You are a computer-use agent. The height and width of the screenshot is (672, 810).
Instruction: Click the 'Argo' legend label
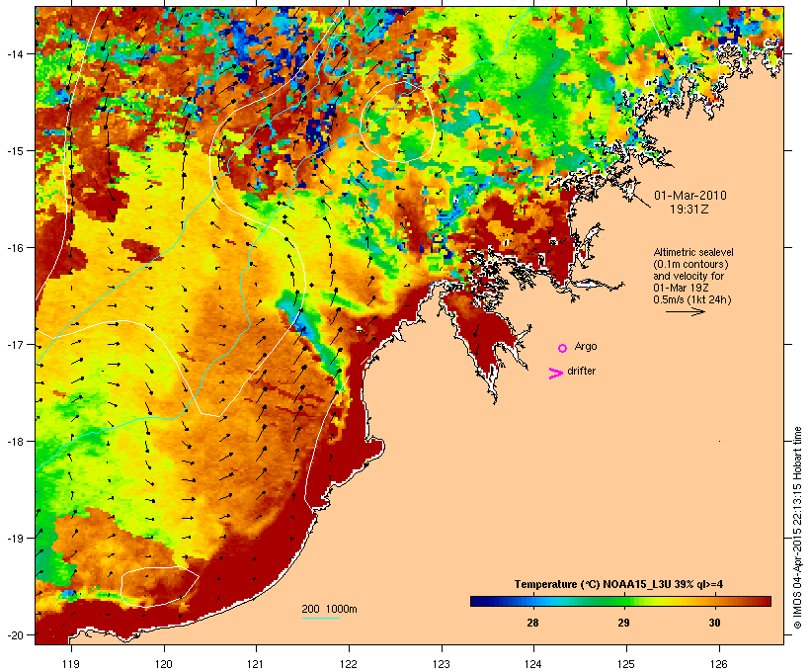click(586, 346)
